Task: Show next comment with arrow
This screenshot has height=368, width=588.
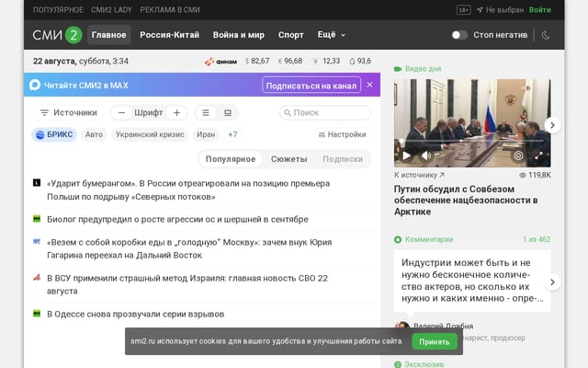Action: point(552,282)
